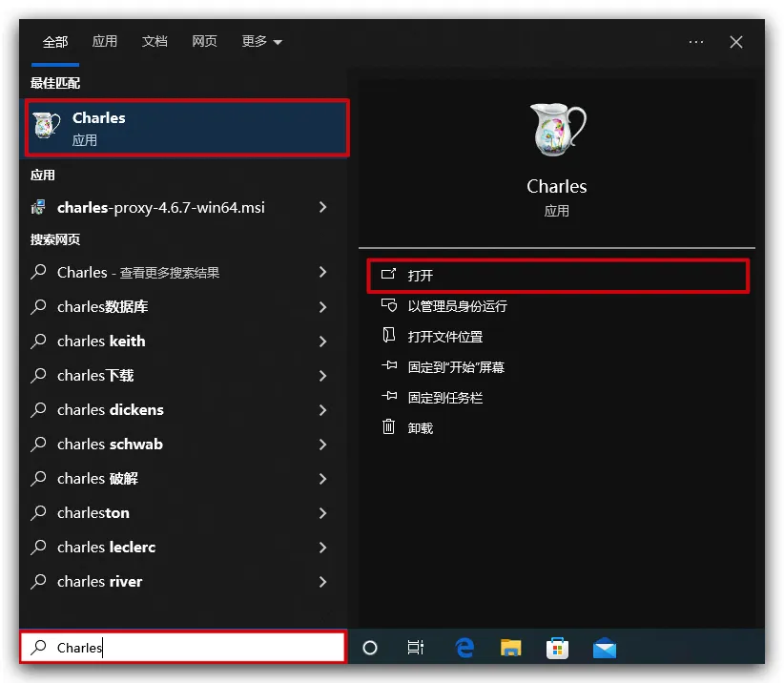Select the Charles best match result
784x683 pixels.
tap(187, 128)
